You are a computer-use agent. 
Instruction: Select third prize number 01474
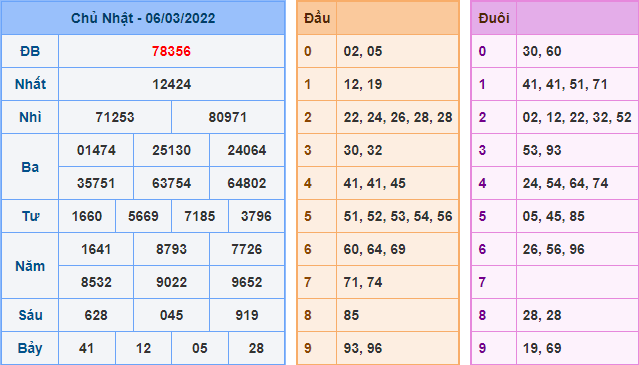pyautogui.click(x=96, y=150)
